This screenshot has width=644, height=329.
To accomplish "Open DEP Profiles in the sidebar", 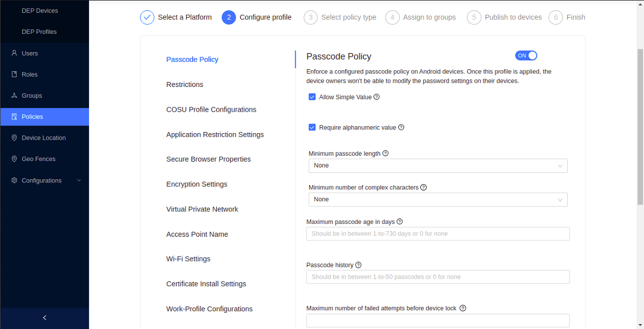I will click(39, 32).
